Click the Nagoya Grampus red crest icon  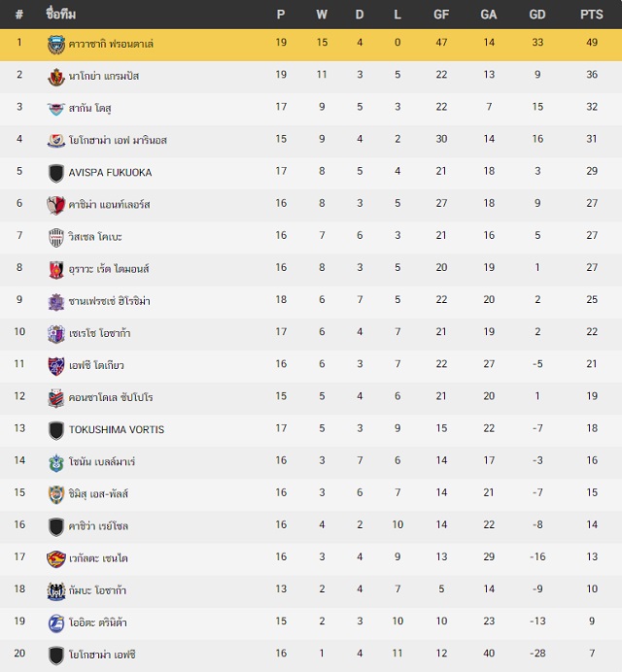pyautogui.click(x=56, y=77)
